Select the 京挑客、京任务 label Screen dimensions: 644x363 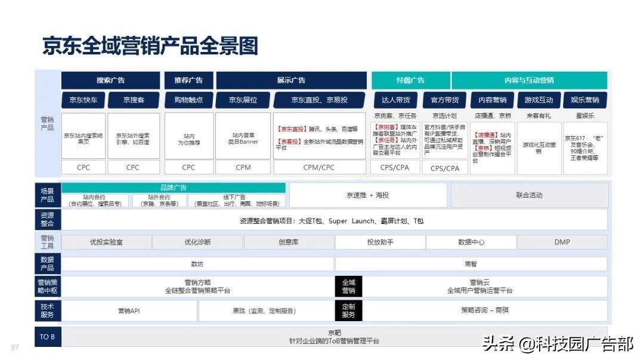[x=395, y=116]
